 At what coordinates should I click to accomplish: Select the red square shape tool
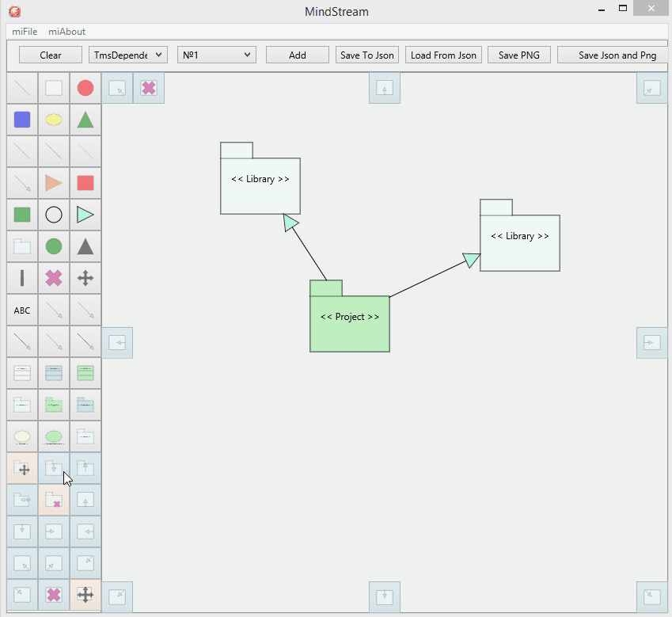(x=85, y=183)
